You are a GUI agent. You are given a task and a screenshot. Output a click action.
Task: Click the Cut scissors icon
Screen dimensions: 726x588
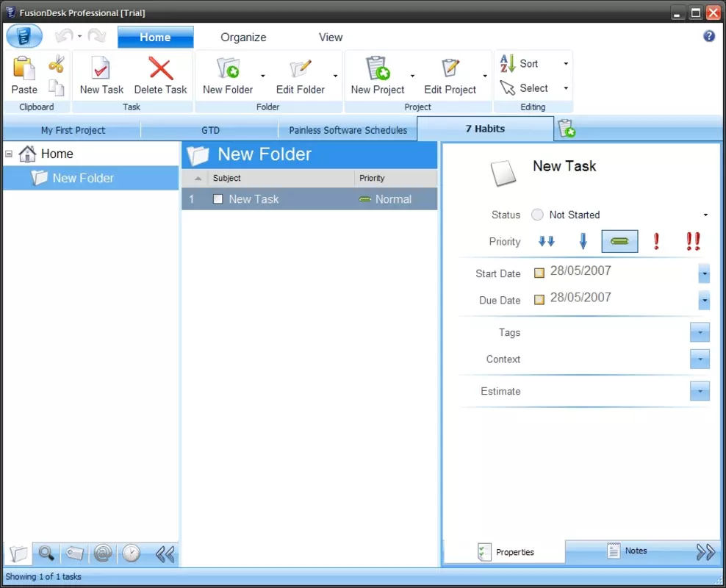coord(57,65)
